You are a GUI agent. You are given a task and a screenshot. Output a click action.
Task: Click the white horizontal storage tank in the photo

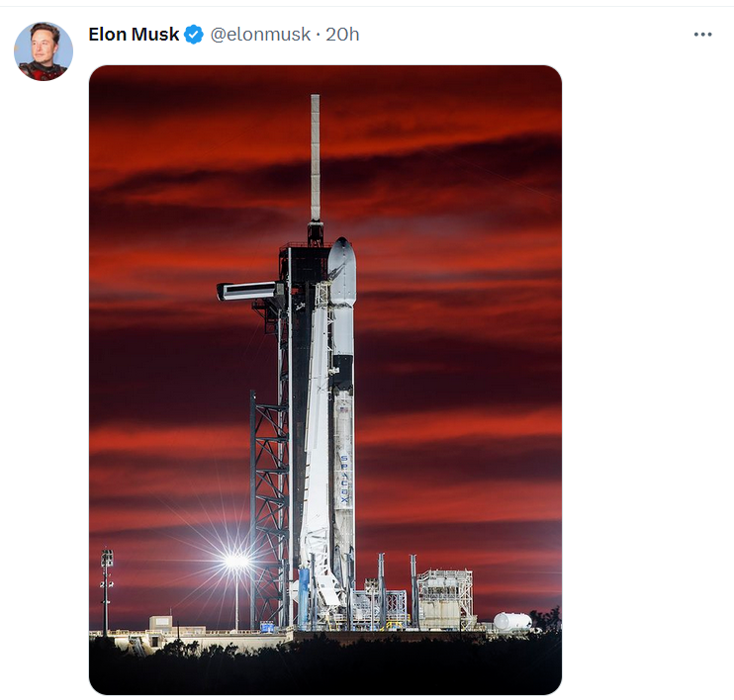pyautogui.click(x=511, y=622)
